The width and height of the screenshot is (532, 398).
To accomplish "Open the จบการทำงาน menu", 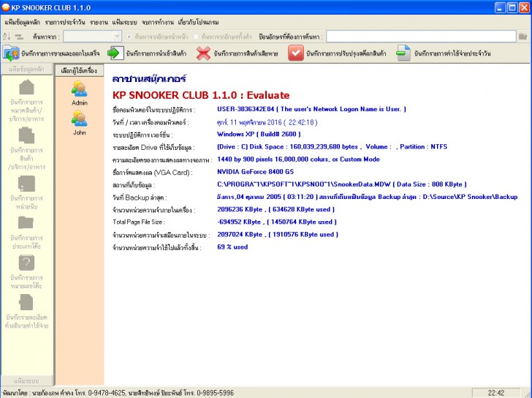I will coord(158,23).
